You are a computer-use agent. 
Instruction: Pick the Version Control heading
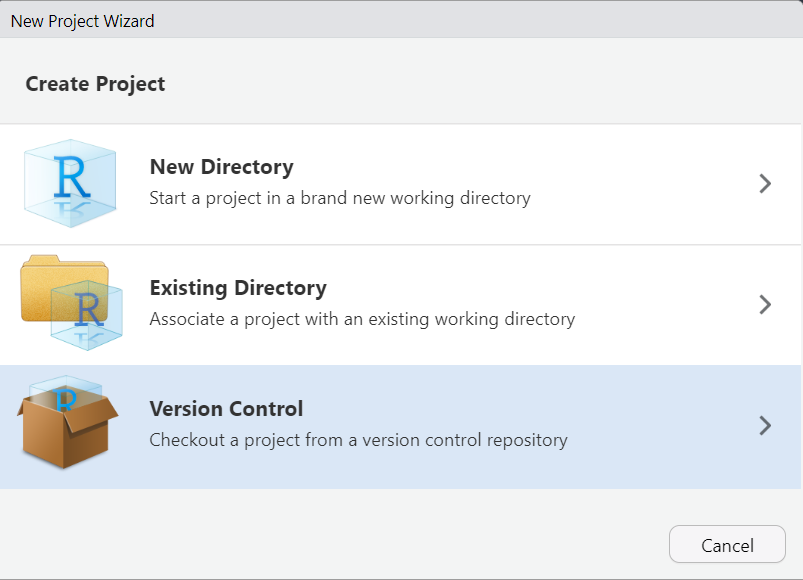coord(226,409)
